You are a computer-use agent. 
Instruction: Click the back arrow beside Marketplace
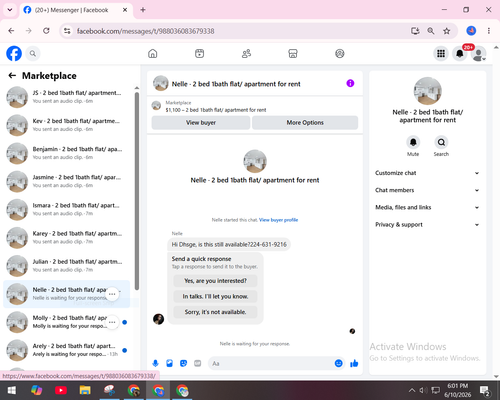click(12, 76)
